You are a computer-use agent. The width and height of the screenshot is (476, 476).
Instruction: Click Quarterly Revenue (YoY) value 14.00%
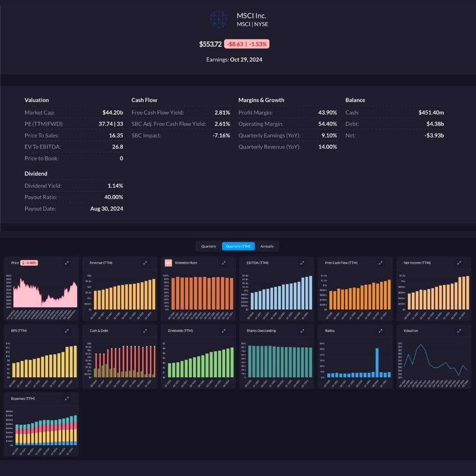point(327,147)
